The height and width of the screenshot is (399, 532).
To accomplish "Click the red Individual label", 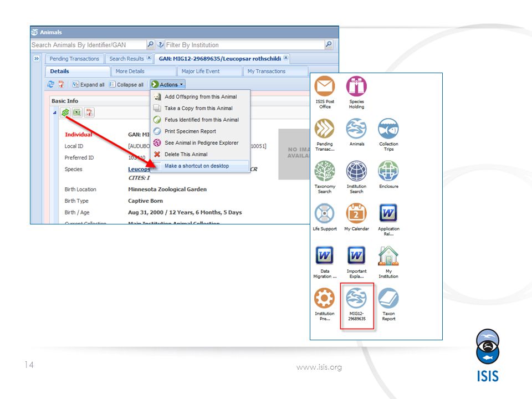I will coord(78,134).
